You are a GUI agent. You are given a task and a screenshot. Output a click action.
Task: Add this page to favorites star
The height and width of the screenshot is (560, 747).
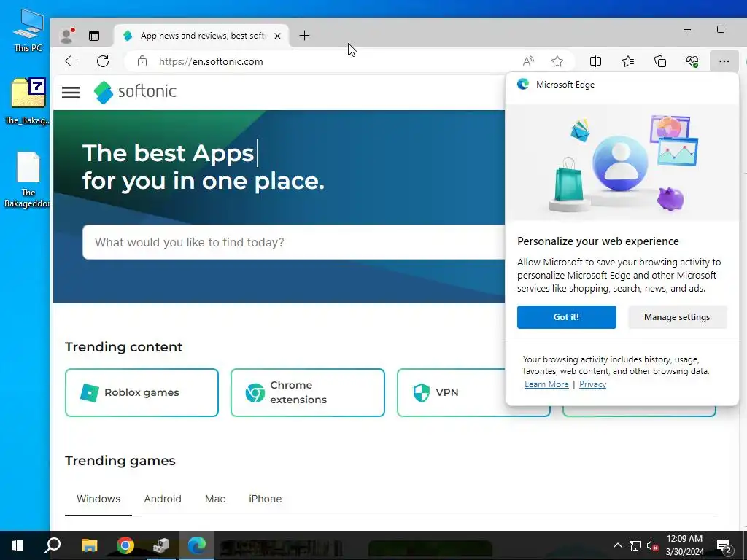[x=557, y=61]
